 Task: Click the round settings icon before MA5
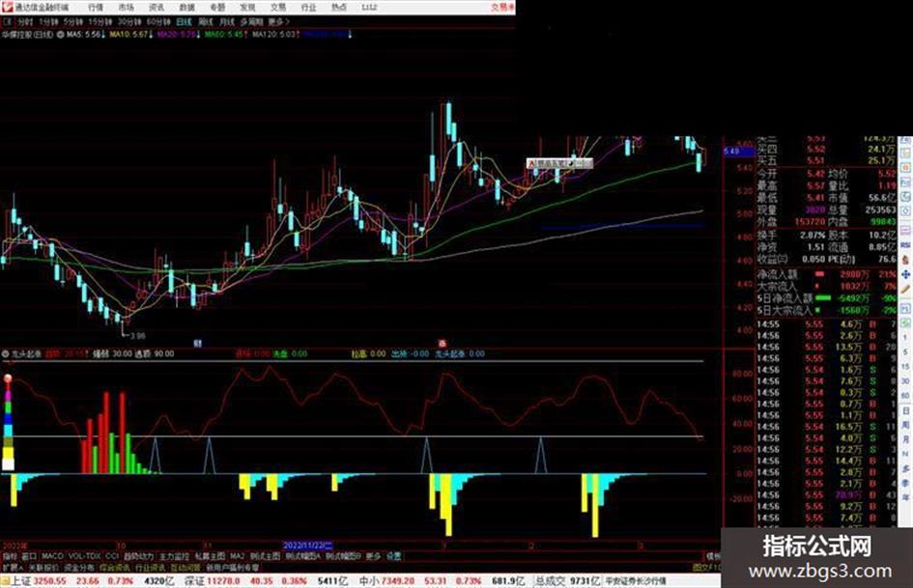point(61,35)
